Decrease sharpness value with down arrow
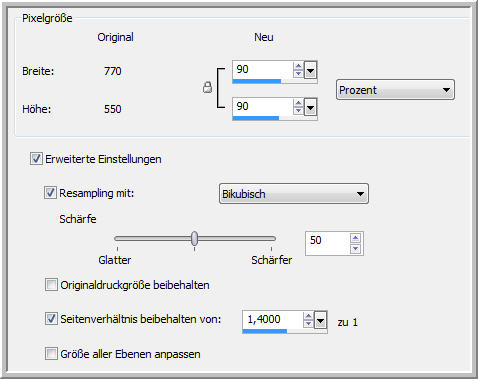Screen dimensions: 478x379 coord(355,248)
